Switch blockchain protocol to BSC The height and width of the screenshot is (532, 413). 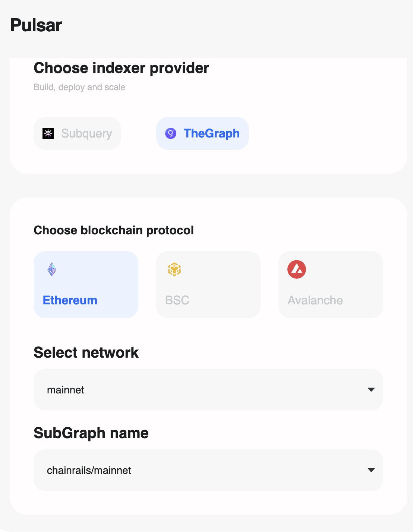coord(208,284)
